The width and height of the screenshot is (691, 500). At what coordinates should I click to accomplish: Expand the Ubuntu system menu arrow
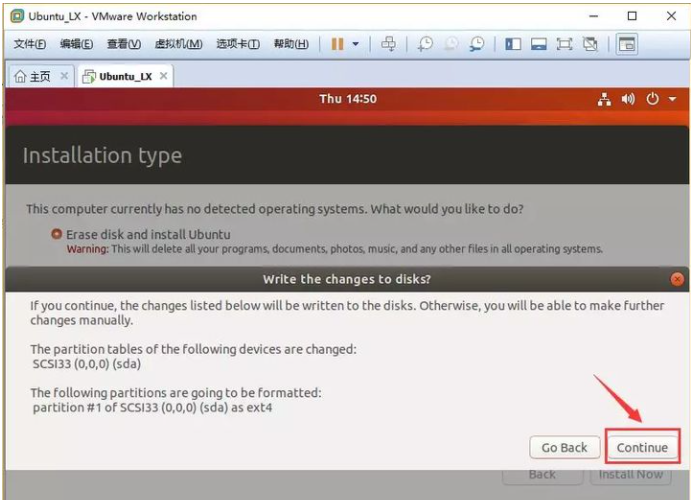[672, 99]
